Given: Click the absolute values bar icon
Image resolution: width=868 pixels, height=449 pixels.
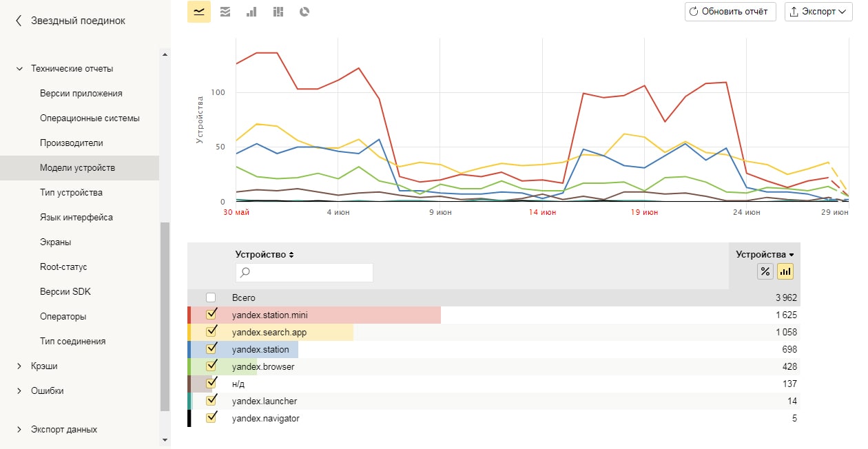Looking at the screenshot, I should 785,271.
